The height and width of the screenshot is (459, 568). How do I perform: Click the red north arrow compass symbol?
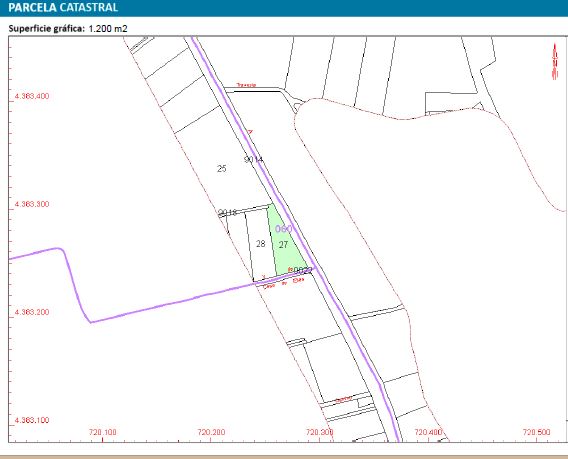point(554,61)
